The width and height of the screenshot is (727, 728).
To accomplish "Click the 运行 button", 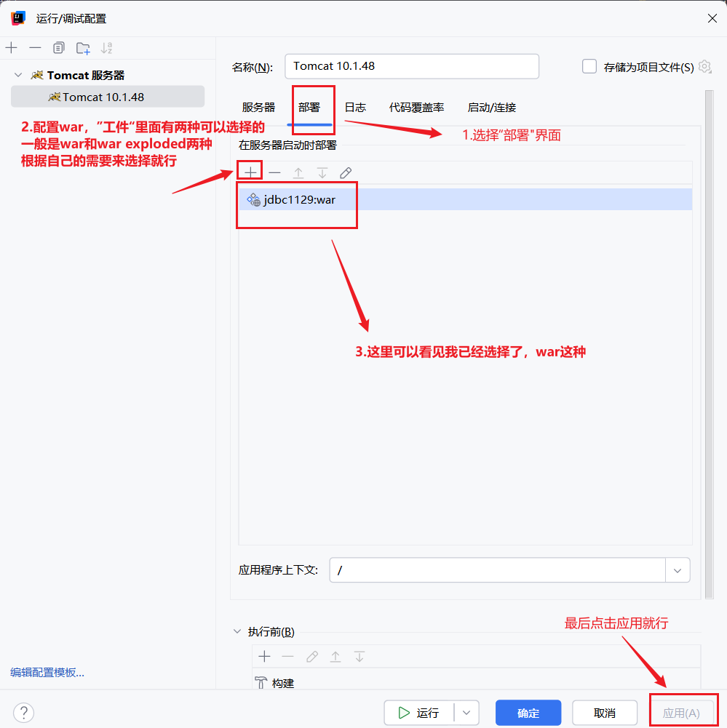I will coord(418,713).
